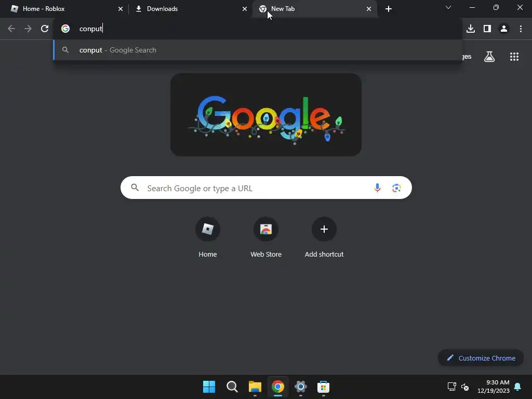Click the browser Forward arrow
The height and width of the screenshot is (399, 532).
(x=28, y=29)
